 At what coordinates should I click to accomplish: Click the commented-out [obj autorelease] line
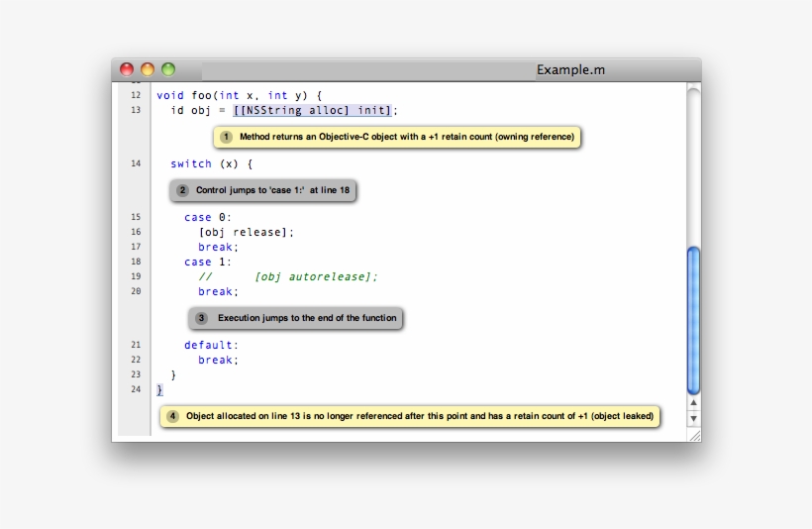coord(288,277)
